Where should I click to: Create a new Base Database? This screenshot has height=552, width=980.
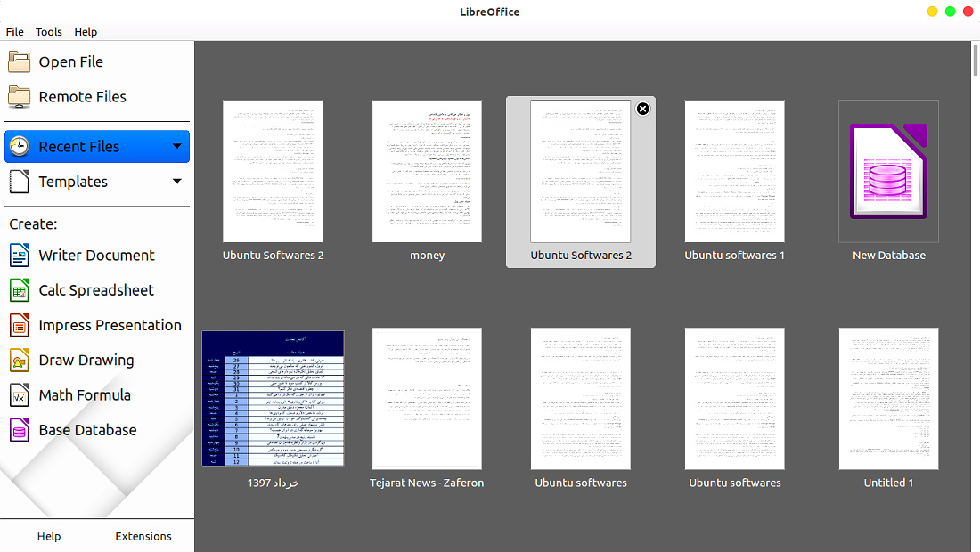click(96, 430)
